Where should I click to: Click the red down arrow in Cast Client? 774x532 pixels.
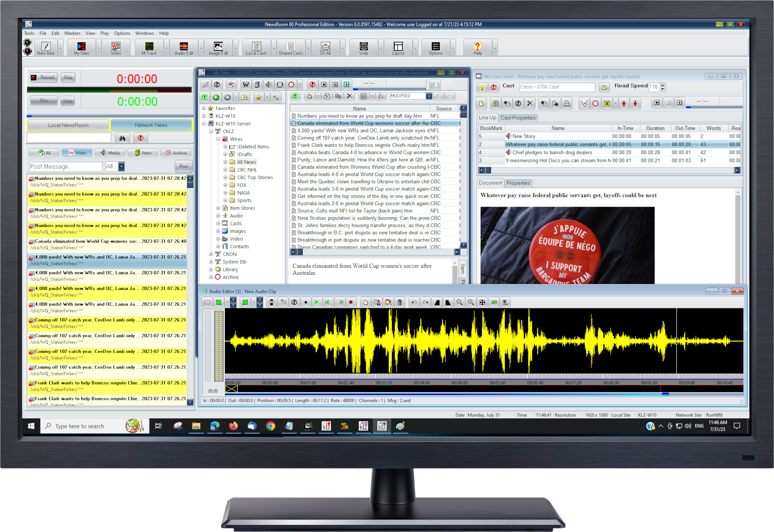tap(635, 103)
